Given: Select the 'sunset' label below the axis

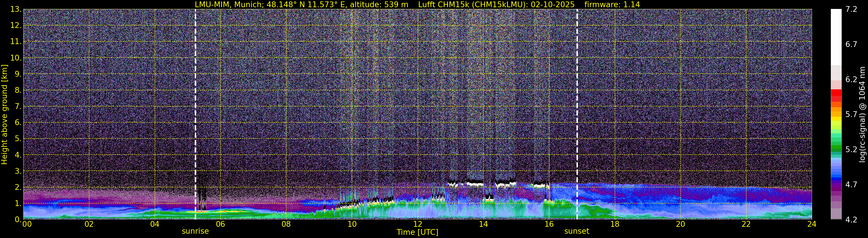Looking at the screenshot, I should [x=576, y=231].
